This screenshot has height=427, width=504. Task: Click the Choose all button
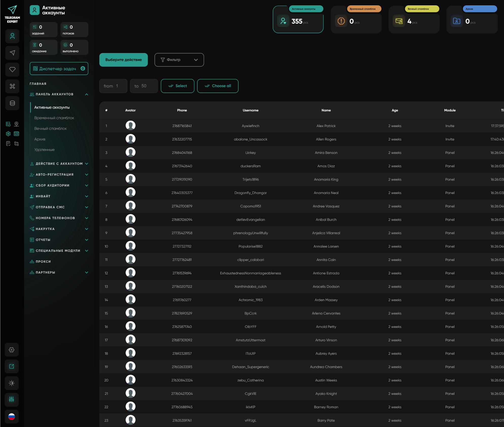pos(218,86)
